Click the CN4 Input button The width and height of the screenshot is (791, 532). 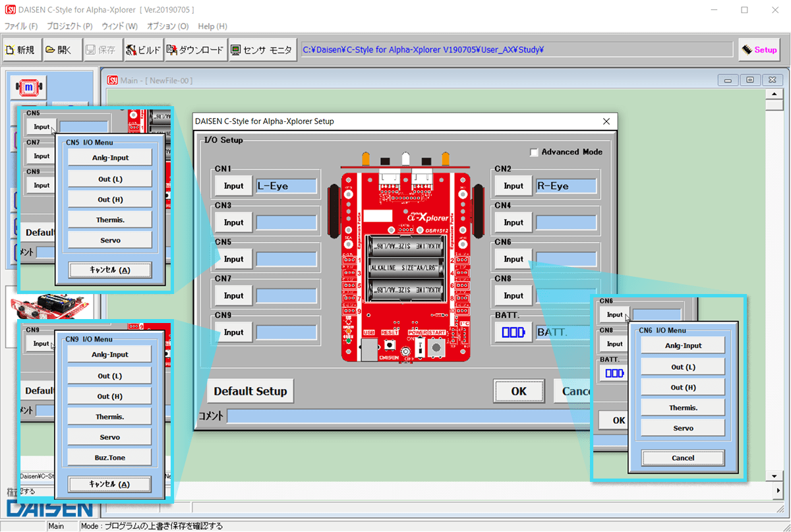click(513, 223)
